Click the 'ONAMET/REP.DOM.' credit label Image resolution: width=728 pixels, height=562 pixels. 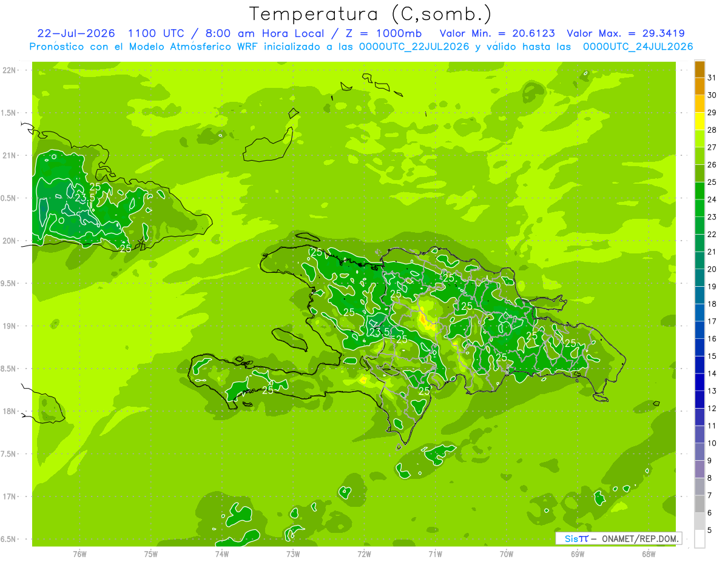coord(639,538)
